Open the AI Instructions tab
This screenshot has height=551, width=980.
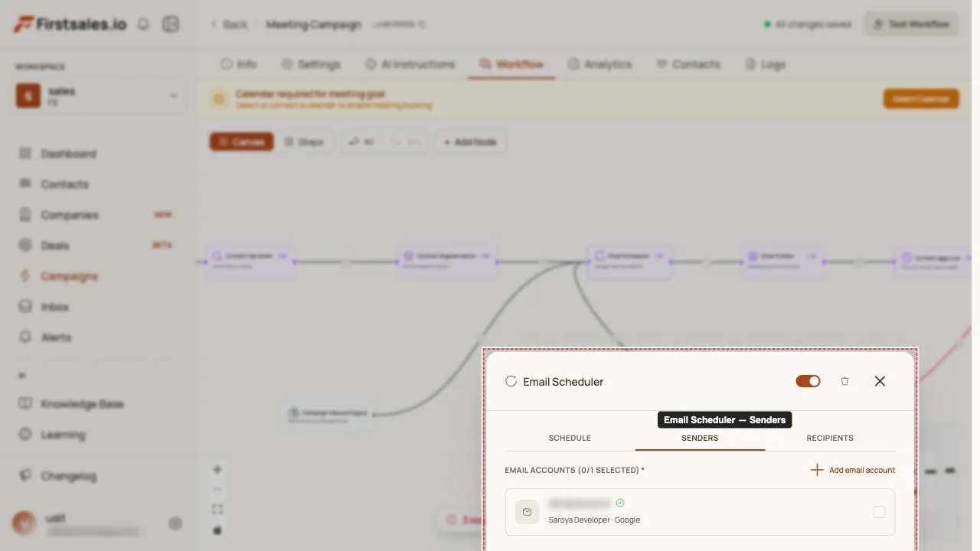409,64
